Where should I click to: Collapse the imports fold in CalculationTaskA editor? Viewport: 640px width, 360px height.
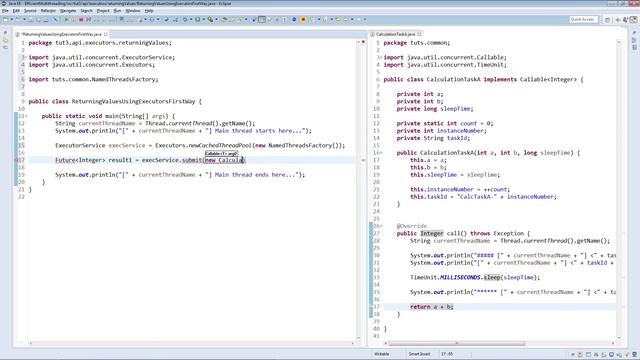[380, 58]
